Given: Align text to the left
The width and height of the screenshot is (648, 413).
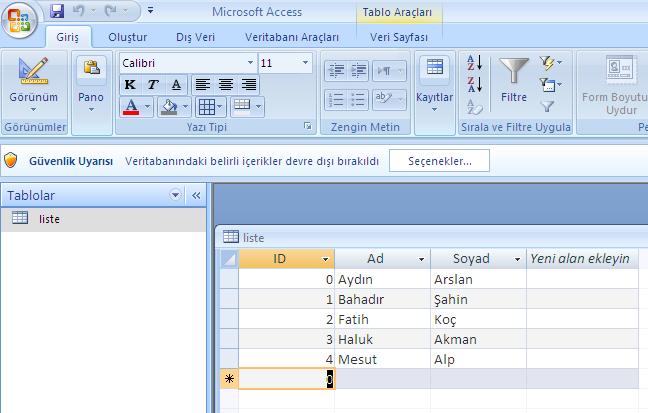Looking at the screenshot, I should point(202,85).
